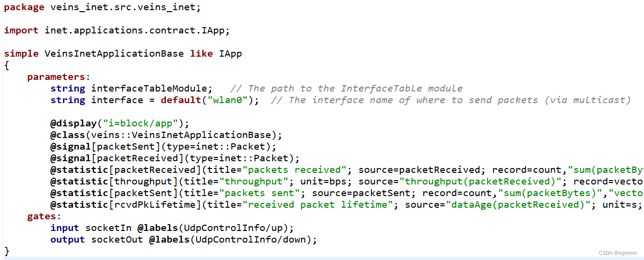644x260 pixels.
Task: Click the '@display' property
Action: 74,123
